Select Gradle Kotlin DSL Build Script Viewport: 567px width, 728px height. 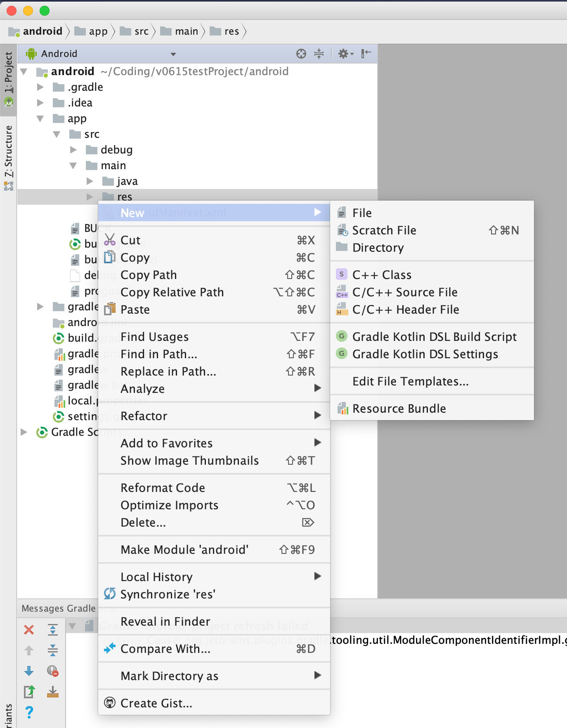(x=432, y=337)
